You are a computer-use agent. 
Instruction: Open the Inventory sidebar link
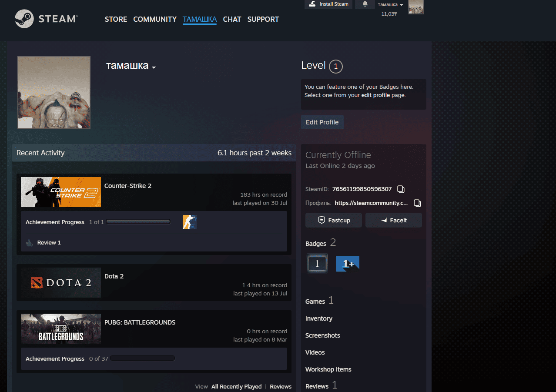tap(319, 318)
